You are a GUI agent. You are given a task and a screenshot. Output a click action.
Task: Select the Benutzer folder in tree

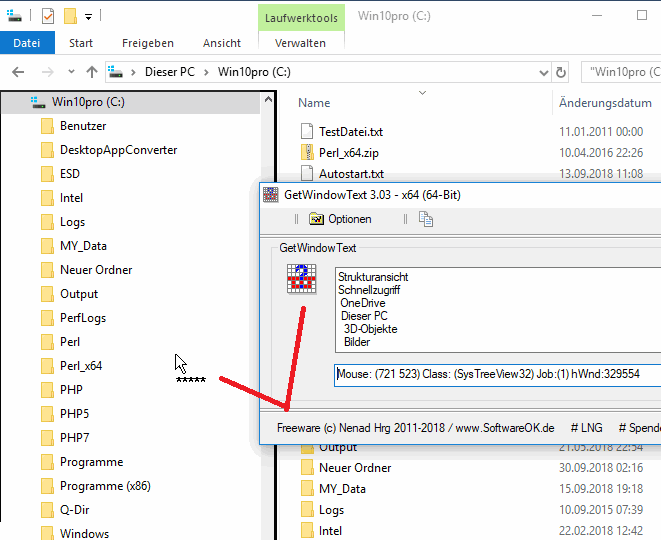pyautogui.click(x=83, y=126)
